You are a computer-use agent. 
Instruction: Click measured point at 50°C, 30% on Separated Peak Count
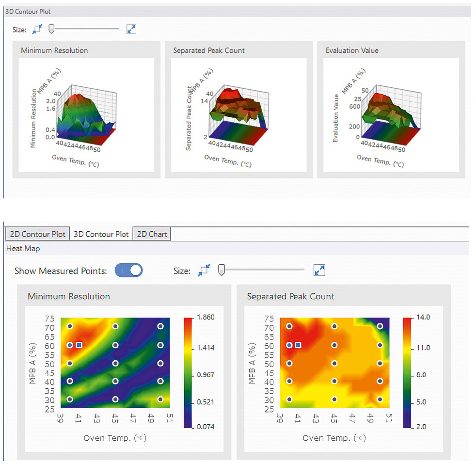(380, 400)
